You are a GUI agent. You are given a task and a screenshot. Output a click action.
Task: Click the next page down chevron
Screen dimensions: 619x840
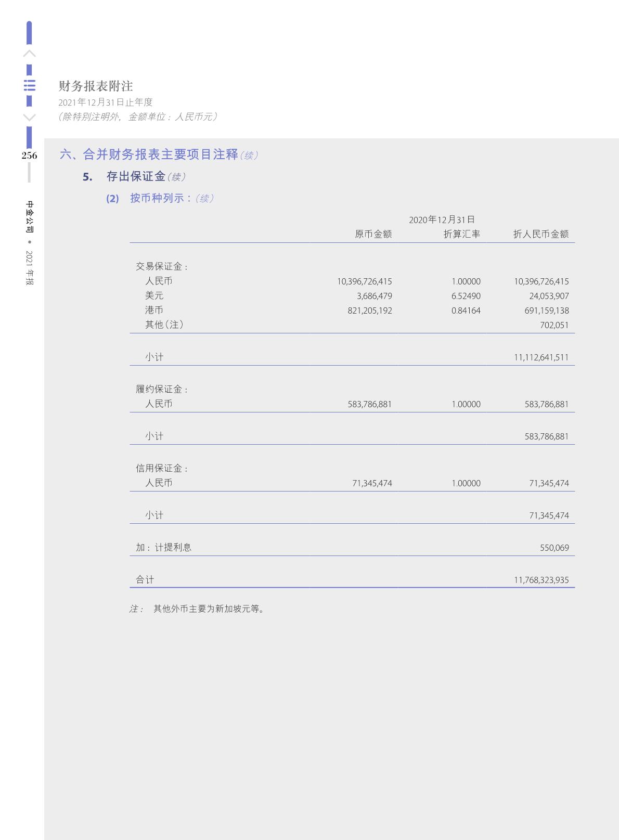click(30, 118)
